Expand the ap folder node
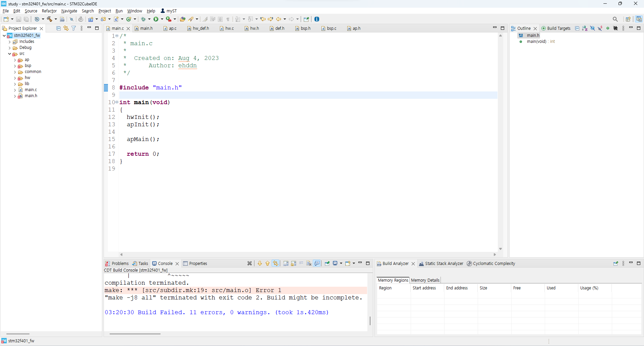The height and width of the screenshot is (346, 644). [15, 60]
